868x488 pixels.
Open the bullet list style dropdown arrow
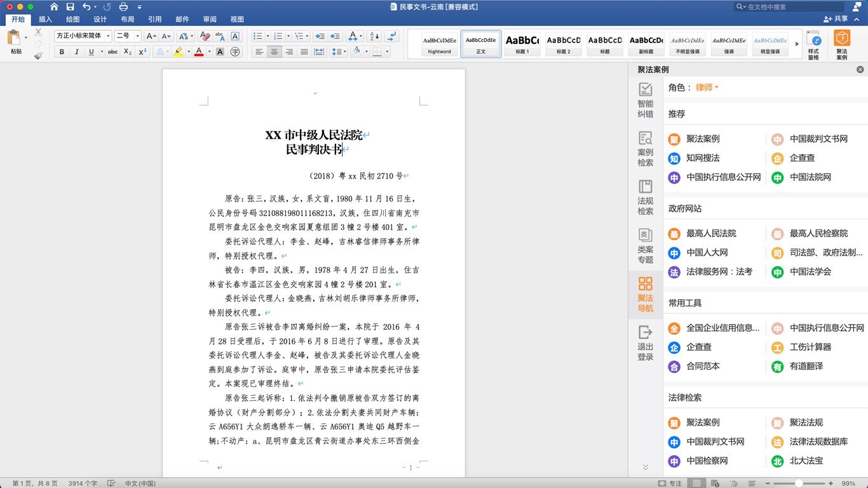point(268,36)
